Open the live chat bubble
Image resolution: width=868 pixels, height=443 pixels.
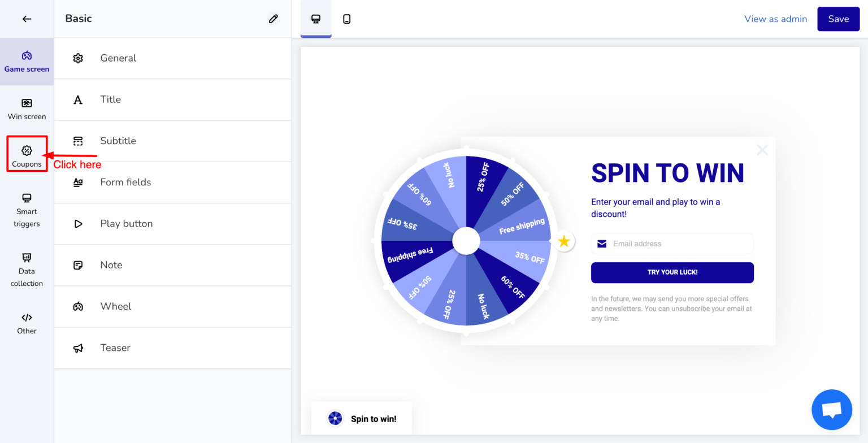[x=831, y=410]
